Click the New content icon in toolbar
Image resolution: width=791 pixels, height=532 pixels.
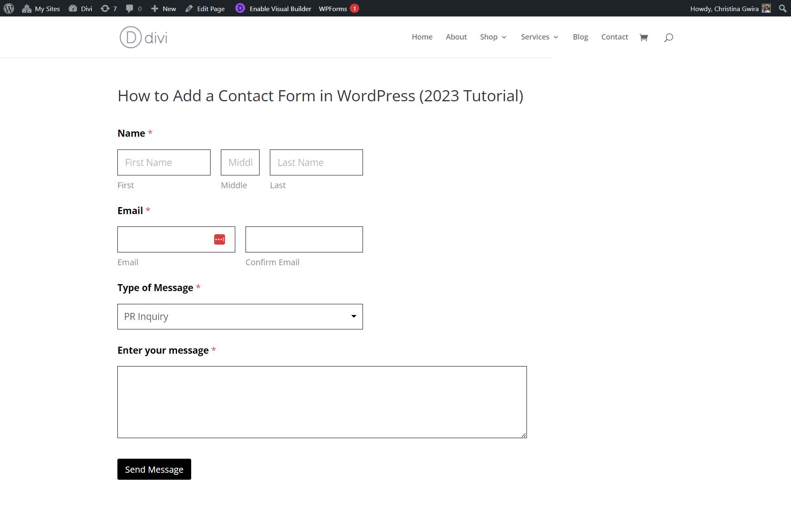tap(154, 8)
